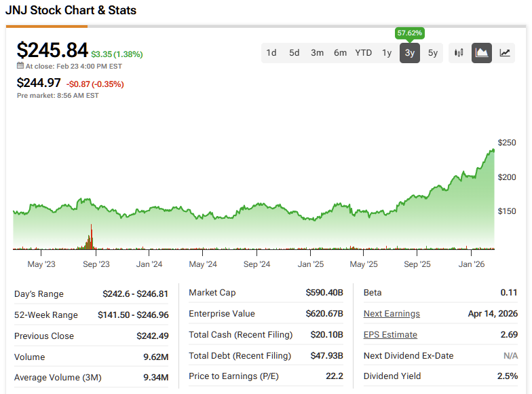The width and height of the screenshot is (532, 394).
Task: Click the Total Debt (Recent Filing) label
Action: point(240,356)
